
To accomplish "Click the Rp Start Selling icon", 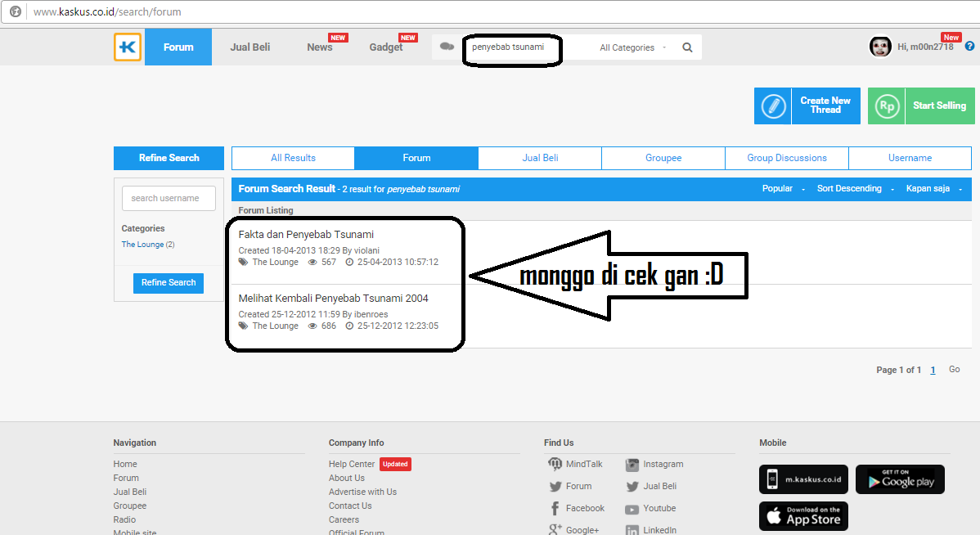I will [886, 106].
